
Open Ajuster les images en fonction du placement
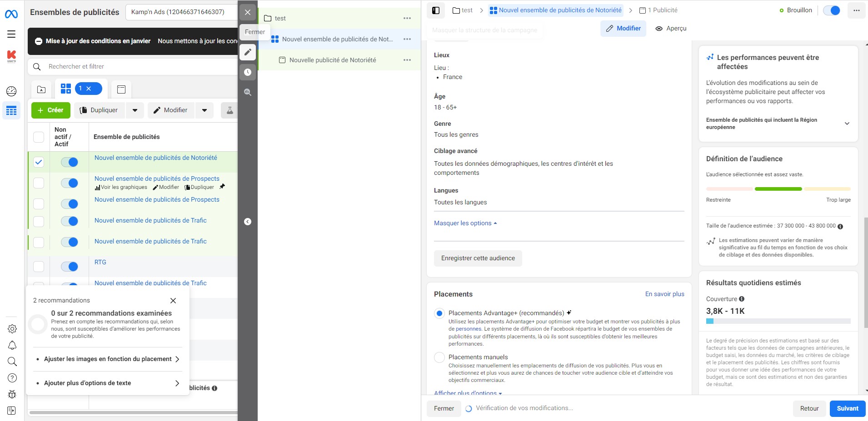[x=108, y=359]
